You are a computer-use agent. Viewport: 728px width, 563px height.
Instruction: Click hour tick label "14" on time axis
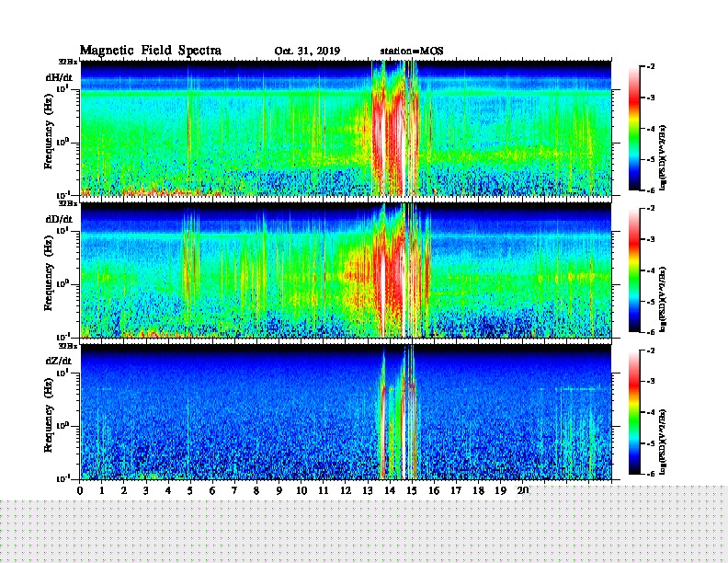click(x=390, y=491)
